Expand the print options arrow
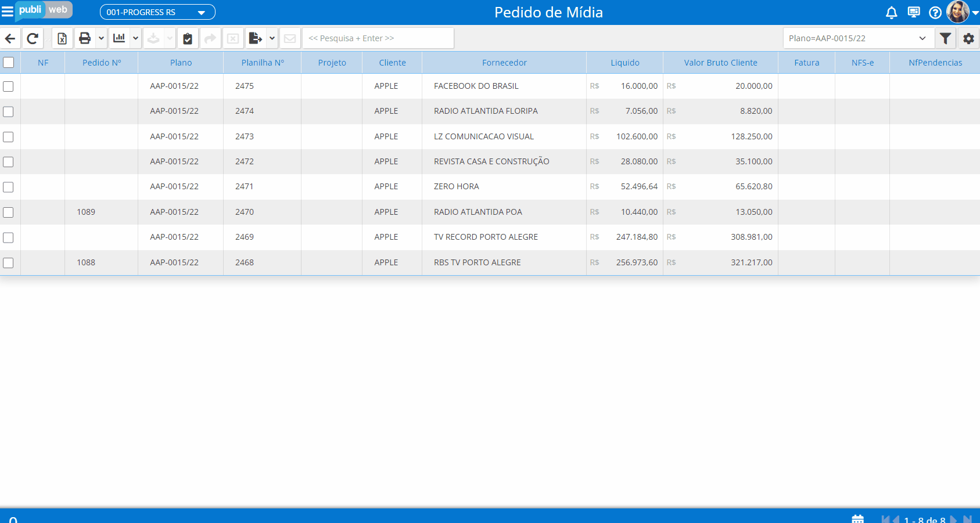Screen dimensions: 980x523 pos(101,38)
